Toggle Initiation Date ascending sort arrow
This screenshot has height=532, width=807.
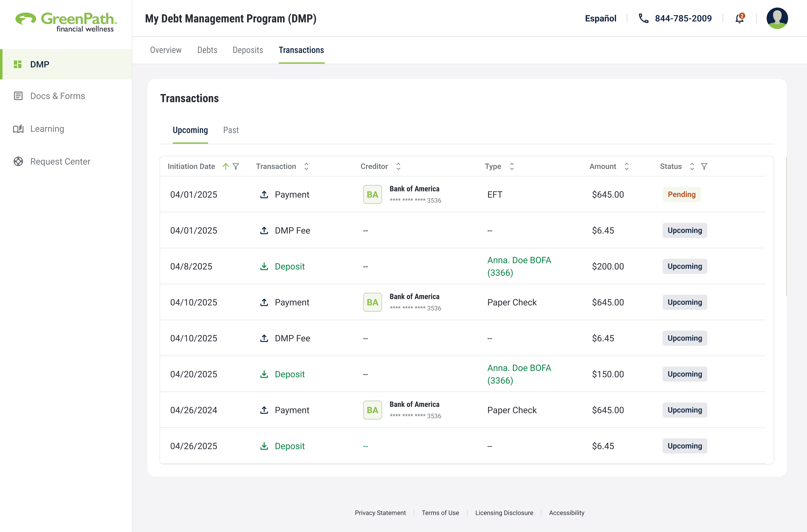point(225,166)
